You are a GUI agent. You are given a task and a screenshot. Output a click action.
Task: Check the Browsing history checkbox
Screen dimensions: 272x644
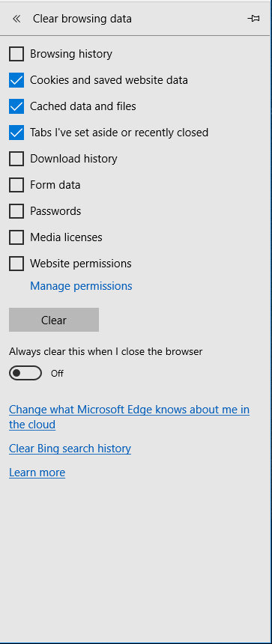coord(16,54)
